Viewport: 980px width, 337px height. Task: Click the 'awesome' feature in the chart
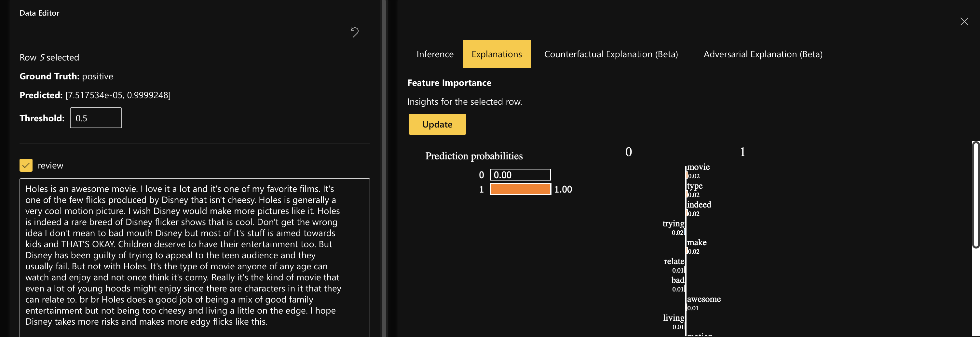(703, 299)
